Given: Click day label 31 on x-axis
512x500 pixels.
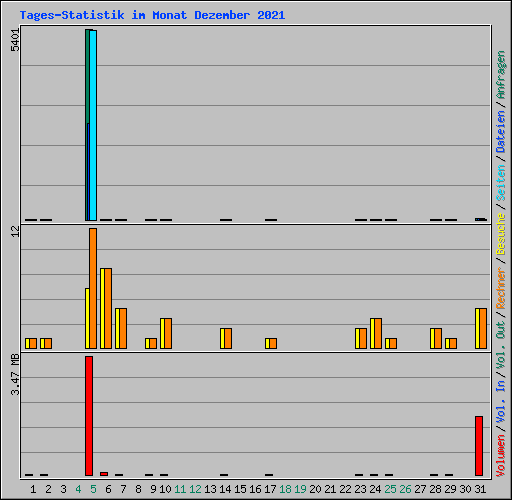Looking at the screenshot, I should (480, 489).
